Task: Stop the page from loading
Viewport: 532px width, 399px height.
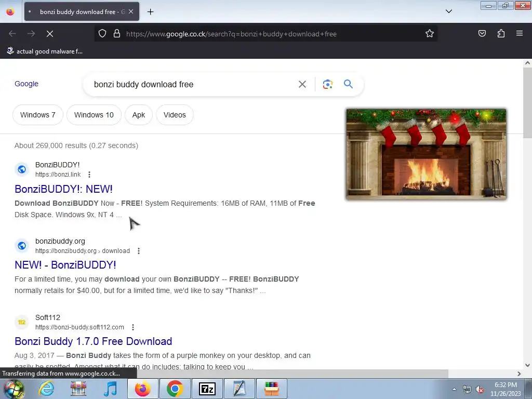Action: [50, 34]
